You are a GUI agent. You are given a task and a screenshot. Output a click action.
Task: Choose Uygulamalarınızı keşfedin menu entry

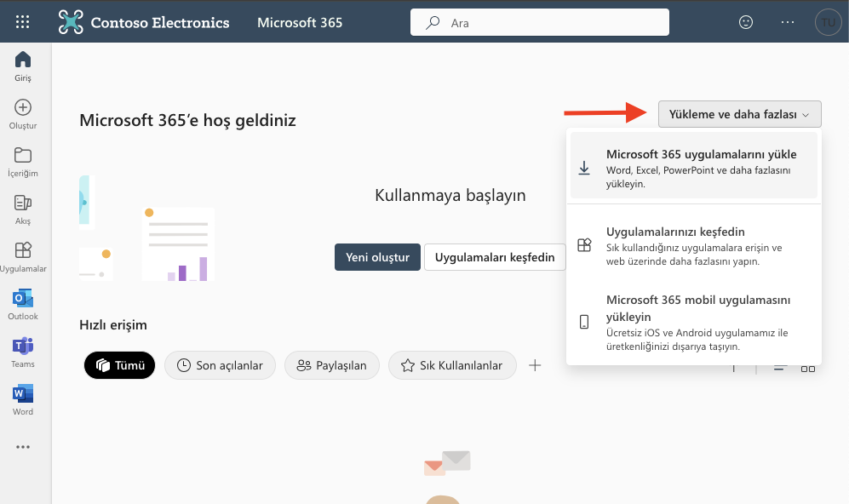click(694, 245)
